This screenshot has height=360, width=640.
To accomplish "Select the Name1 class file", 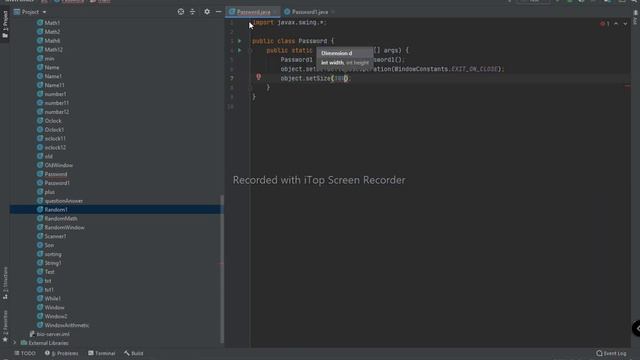I will pyautogui.click(x=49, y=76).
